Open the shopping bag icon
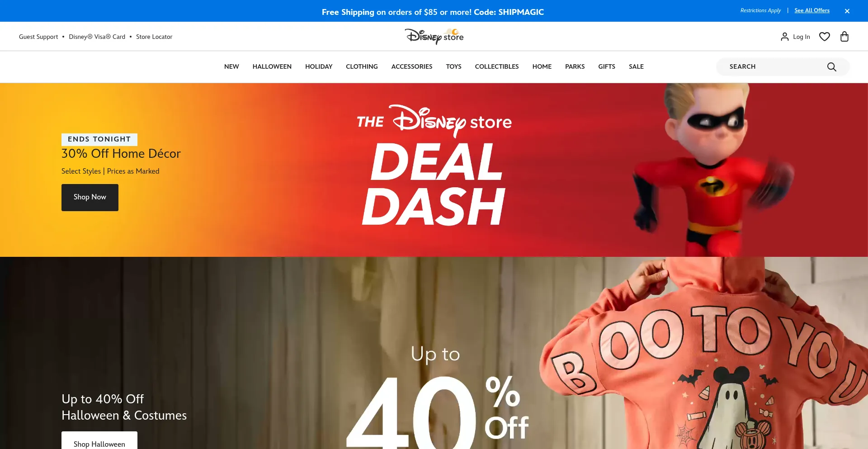The height and width of the screenshot is (449, 868). (x=844, y=37)
